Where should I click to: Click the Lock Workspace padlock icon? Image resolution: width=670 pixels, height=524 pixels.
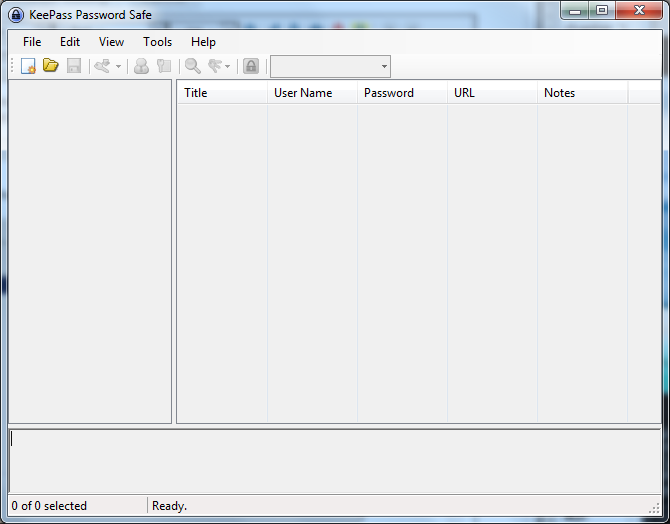[x=251, y=66]
